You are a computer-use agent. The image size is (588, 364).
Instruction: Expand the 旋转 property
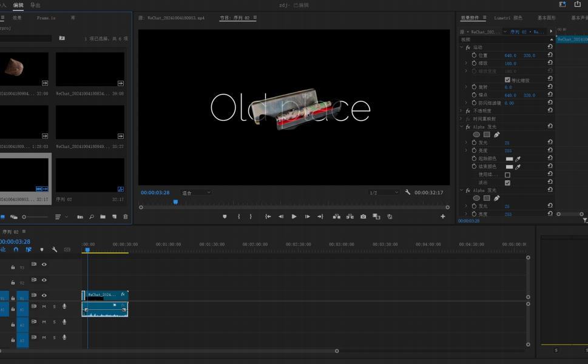coord(466,87)
